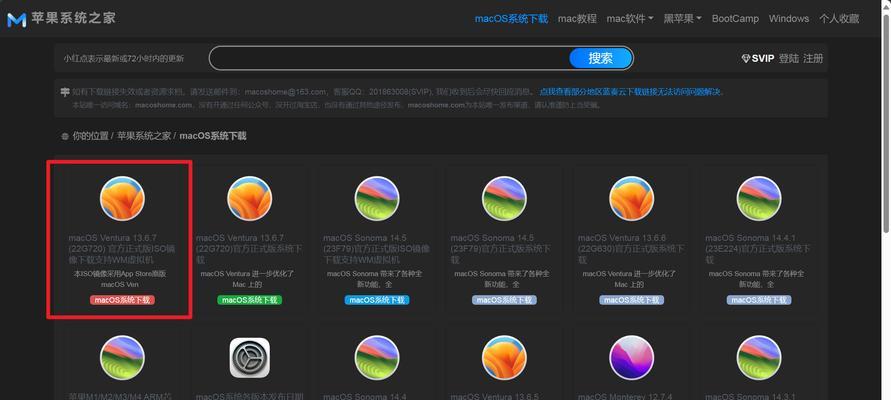Click the red macOS系统下载 tag
891x400 pixels.
[x=122, y=300]
